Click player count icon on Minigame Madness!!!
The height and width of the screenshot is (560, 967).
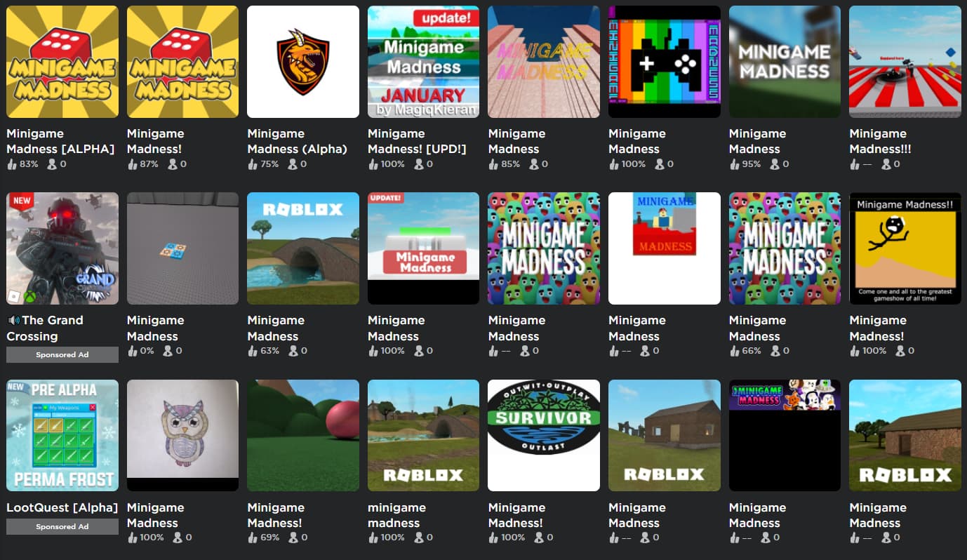886,164
